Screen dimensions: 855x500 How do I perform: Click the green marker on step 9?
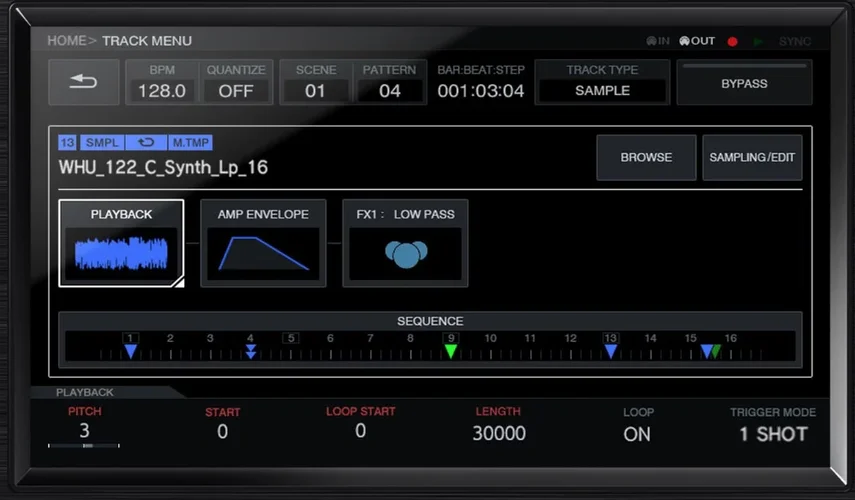pos(450,351)
